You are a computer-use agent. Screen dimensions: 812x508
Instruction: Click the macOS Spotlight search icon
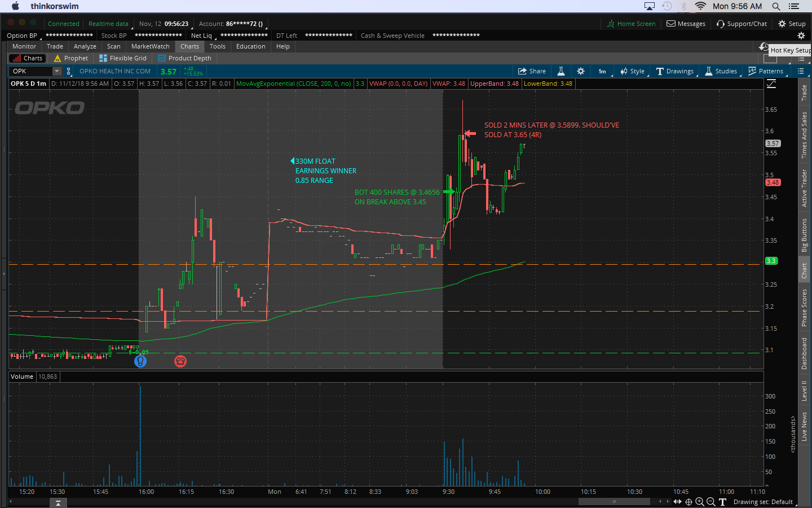point(776,6)
